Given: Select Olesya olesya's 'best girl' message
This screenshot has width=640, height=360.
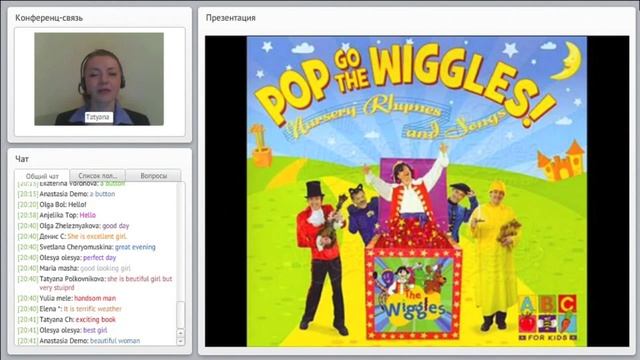Looking at the screenshot, I should [x=62, y=330].
